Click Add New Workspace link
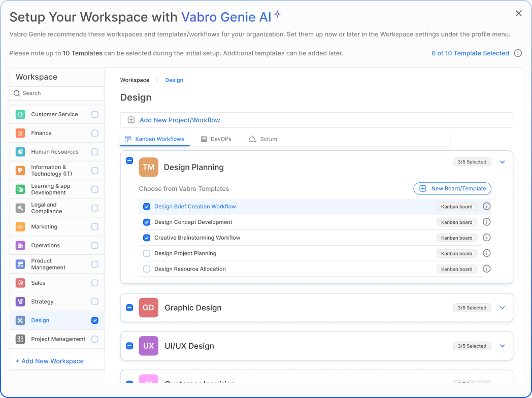The height and width of the screenshot is (398, 532). (50, 361)
